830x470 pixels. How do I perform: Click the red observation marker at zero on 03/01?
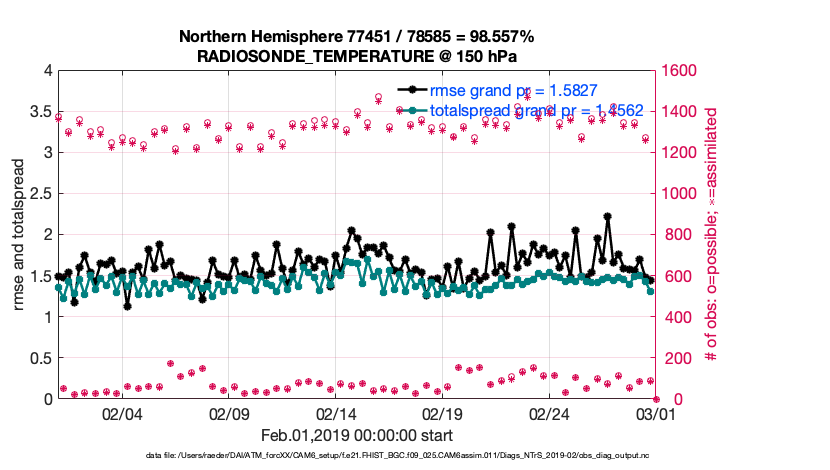coord(655,399)
